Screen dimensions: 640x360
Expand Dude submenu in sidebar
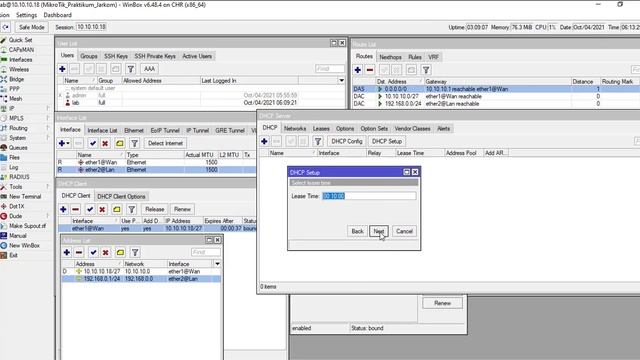click(48, 216)
